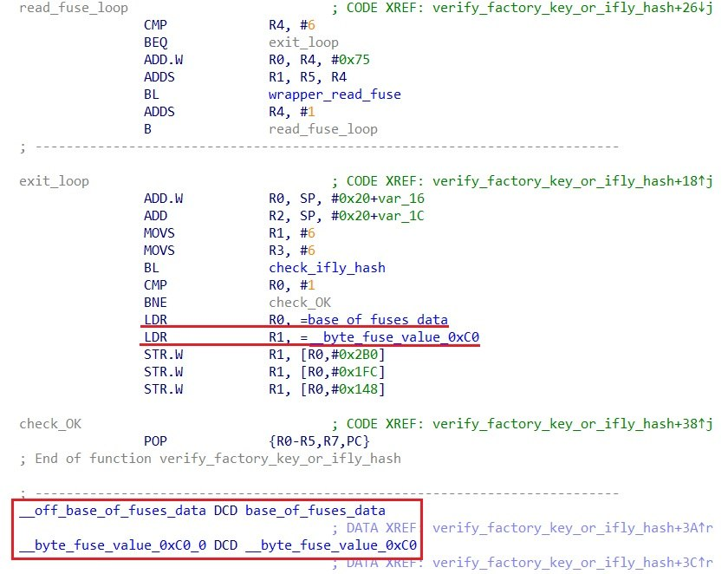Click the MOVS R3, #6 instruction

click(x=230, y=251)
